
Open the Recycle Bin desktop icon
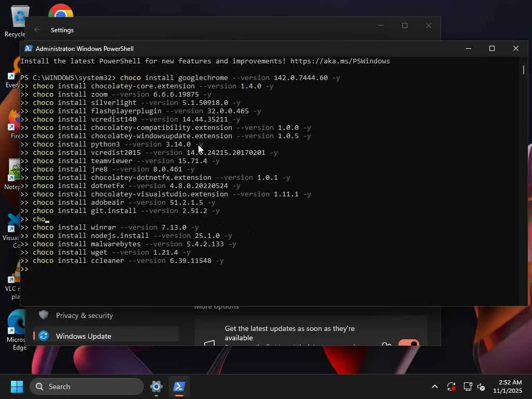(16, 20)
